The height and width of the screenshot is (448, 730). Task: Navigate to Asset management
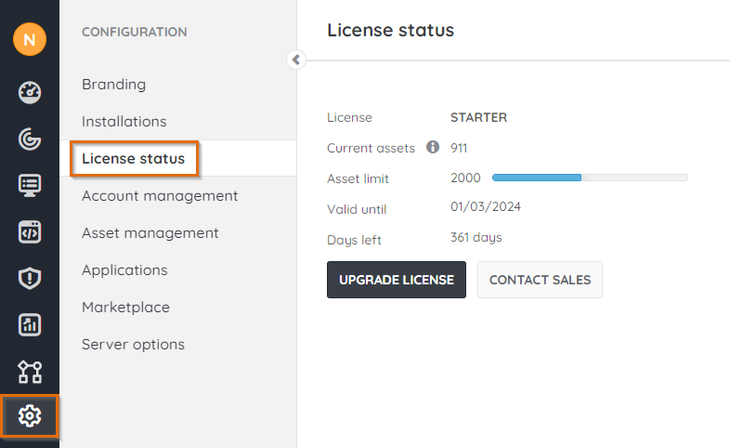coord(150,232)
